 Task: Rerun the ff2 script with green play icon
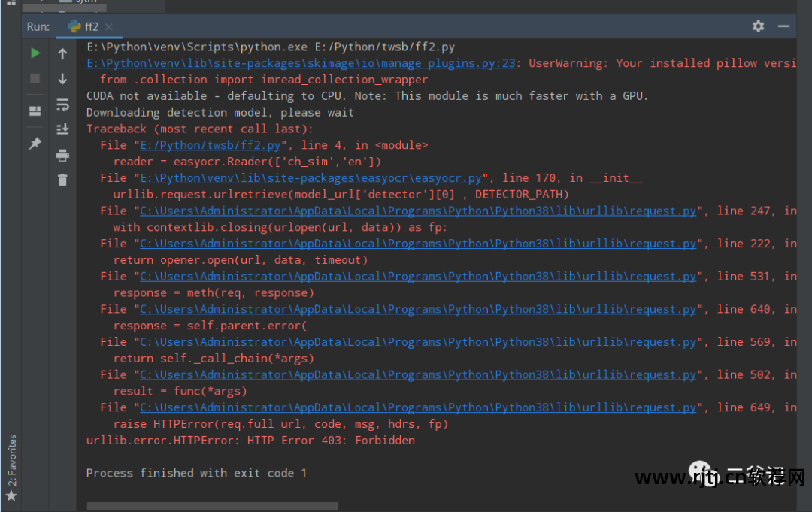(x=35, y=53)
